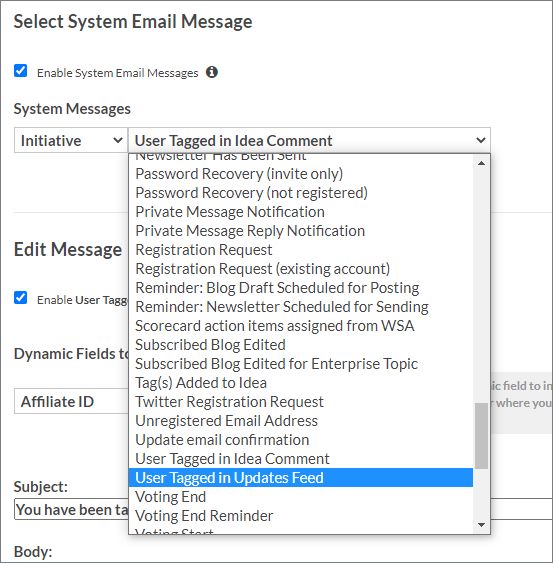553x563 pixels.
Task: Choose Private Message Notification
Action: tap(301, 212)
